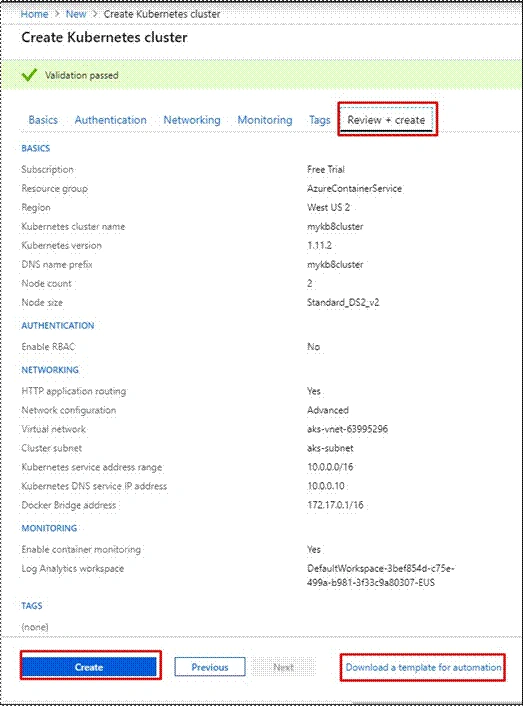Click the Validation passed message
This screenshot has width=529, height=713.
click(81, 75)
